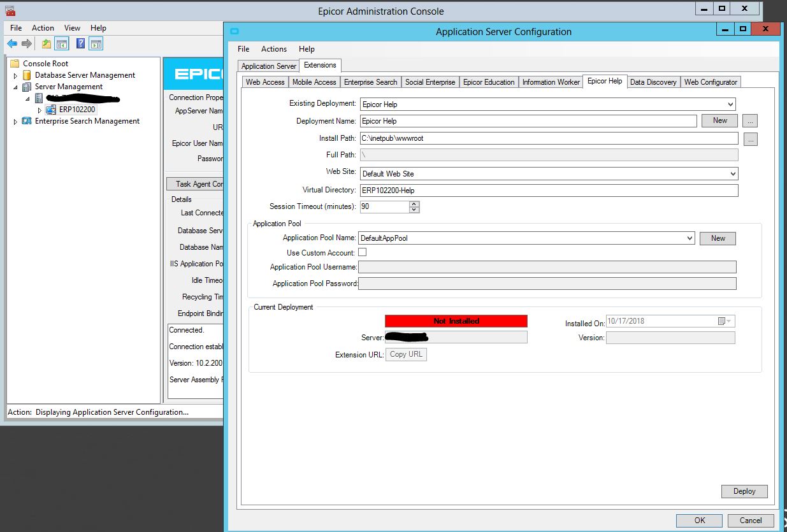Viewport: 787px width, 532px height.
Task: Click the Virtual Directory field
Action: click(x=549, y=190)
